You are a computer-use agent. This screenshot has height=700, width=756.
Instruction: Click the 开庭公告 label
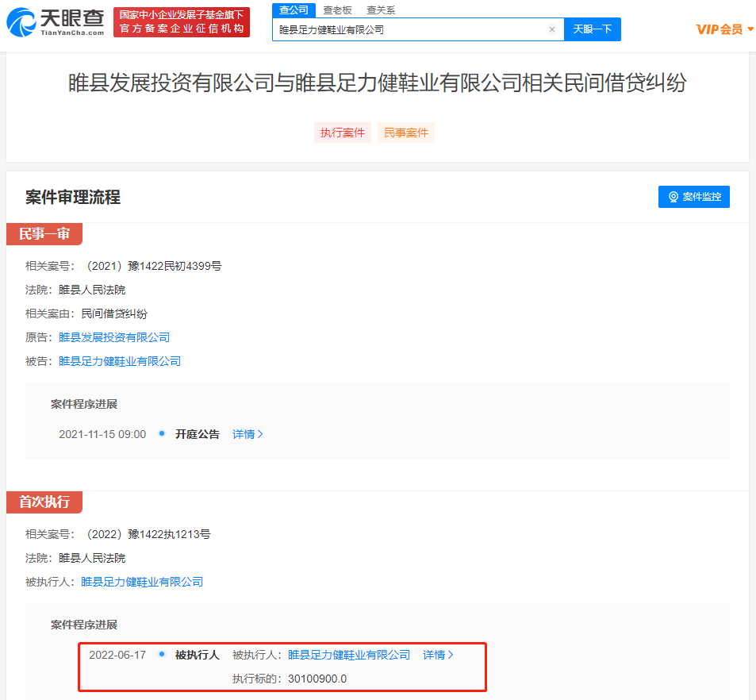pyautogui.click(x=198, y=434)
